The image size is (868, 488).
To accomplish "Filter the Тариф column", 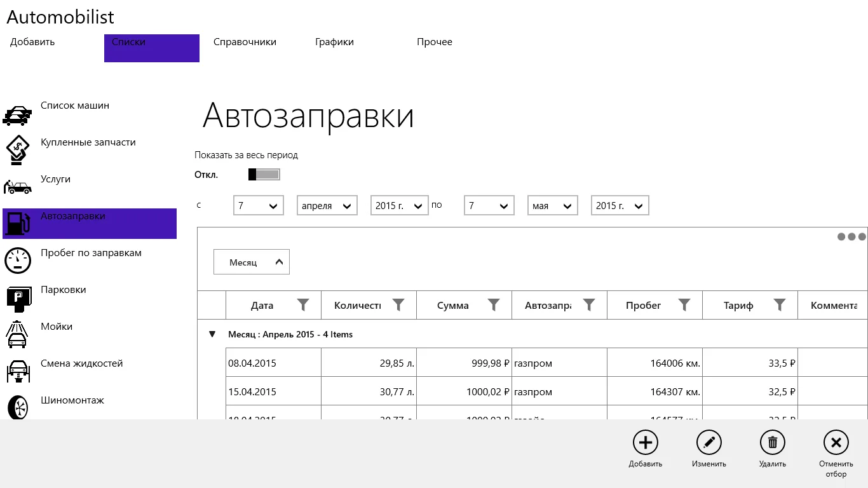I will coord(780,305).
